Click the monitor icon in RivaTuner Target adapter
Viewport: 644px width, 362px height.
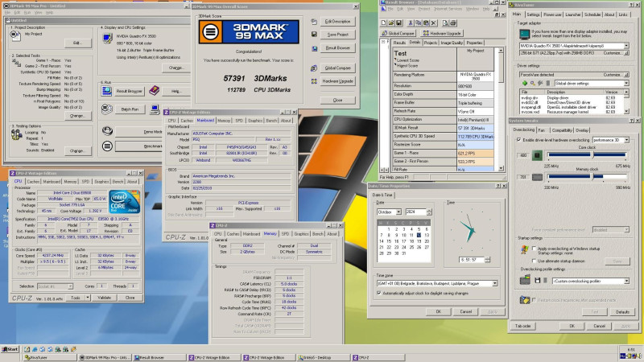click(x=525, y=34)
